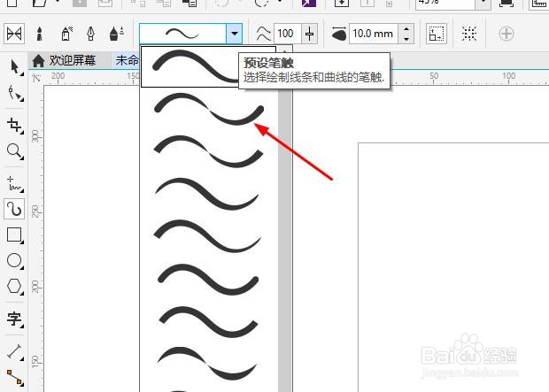Select the Freehand curve tool
Image resolution: width=549 pixels, height=392 pixels.
[15, 183]
